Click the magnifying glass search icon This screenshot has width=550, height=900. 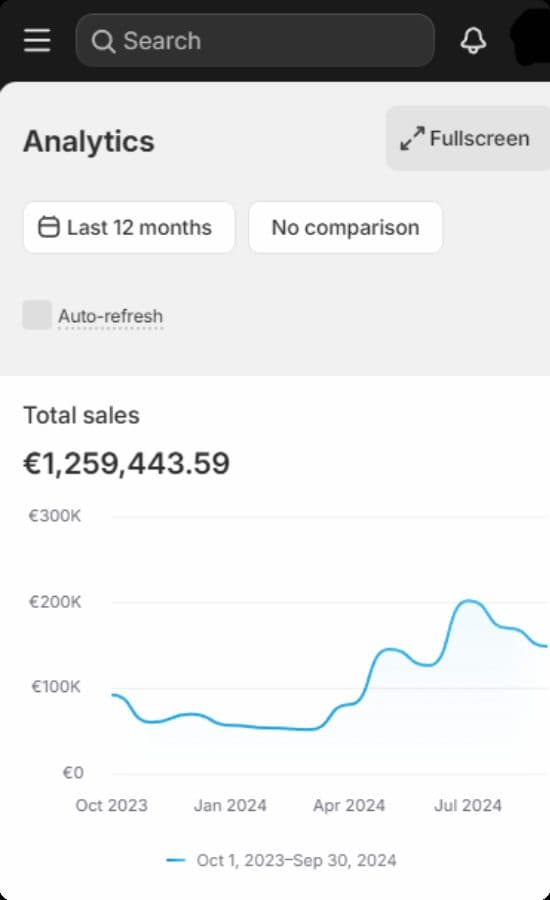103,41
